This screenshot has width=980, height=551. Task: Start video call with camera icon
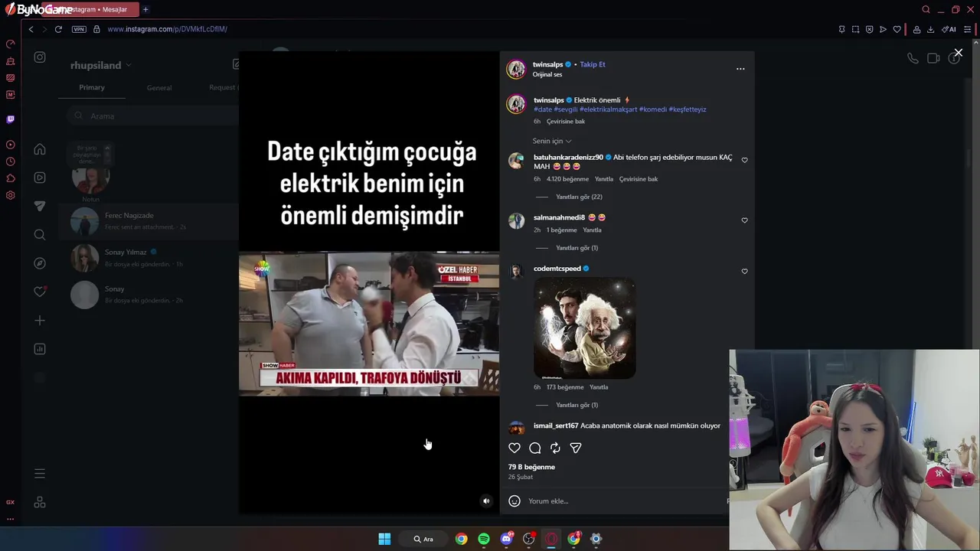933,58
